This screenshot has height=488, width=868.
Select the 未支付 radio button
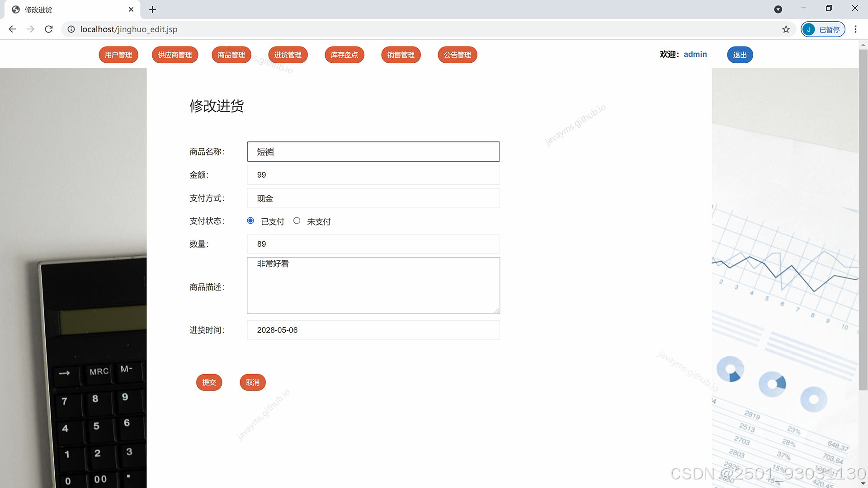(297, 221)
